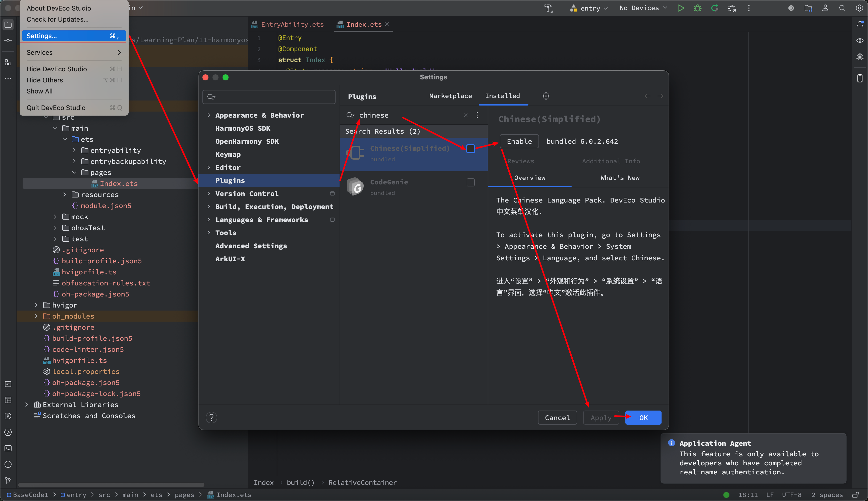This screenshot has height=501, width=868.
Task: Click the Search Everywhere magnifier icon
Action: [x=842, y=8]
